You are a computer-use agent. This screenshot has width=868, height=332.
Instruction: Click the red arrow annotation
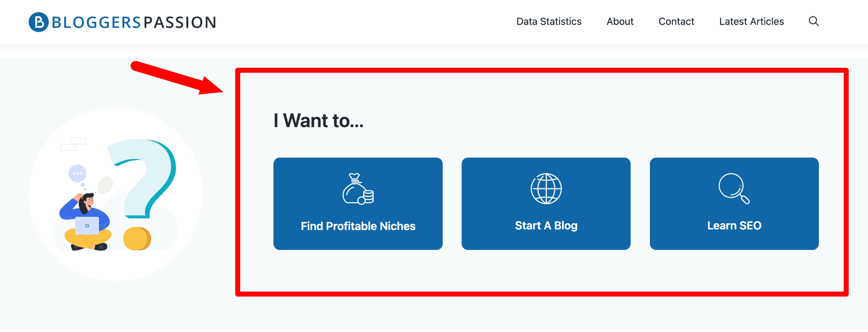click(x=176, y=78)
